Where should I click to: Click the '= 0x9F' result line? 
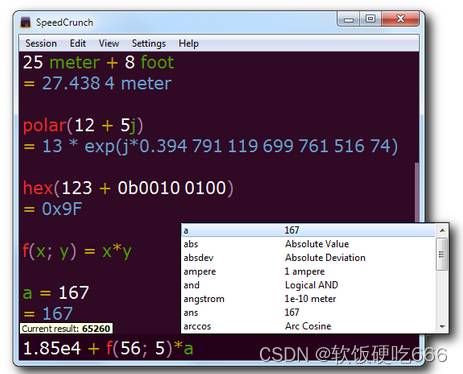[x=53, y=209]
